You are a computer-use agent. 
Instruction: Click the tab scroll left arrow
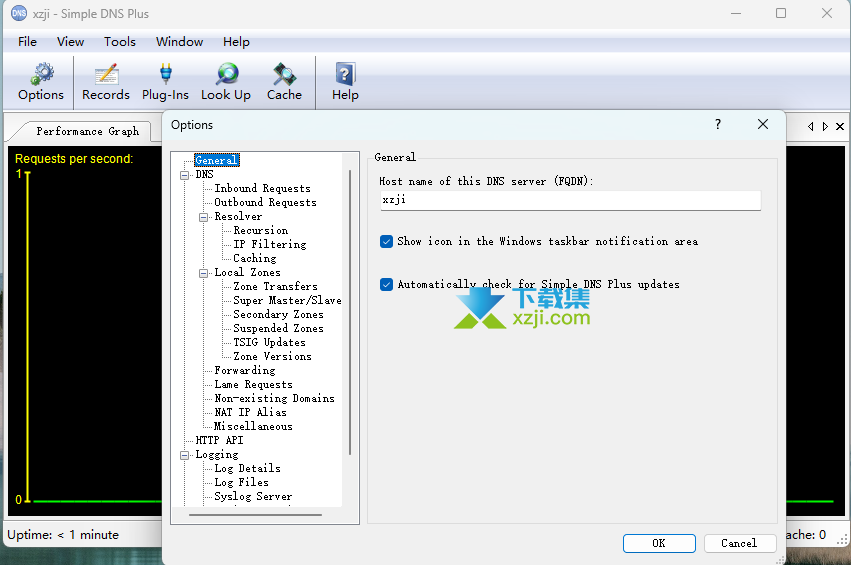coord(810,126)
